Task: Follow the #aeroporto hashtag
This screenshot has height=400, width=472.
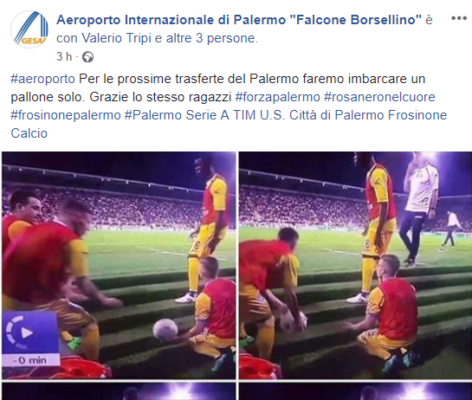Action: pyautogui.click(x=43, y=79)
